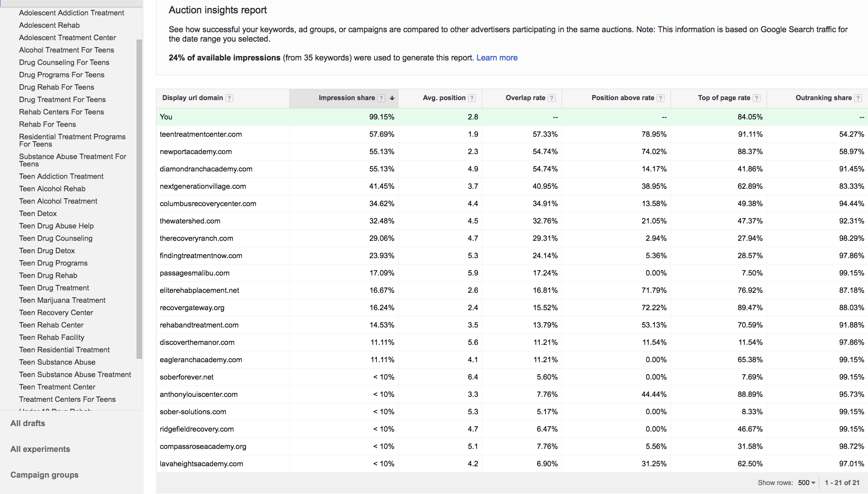Select Drug Rehab For Teens ad group

coord(56,87)
